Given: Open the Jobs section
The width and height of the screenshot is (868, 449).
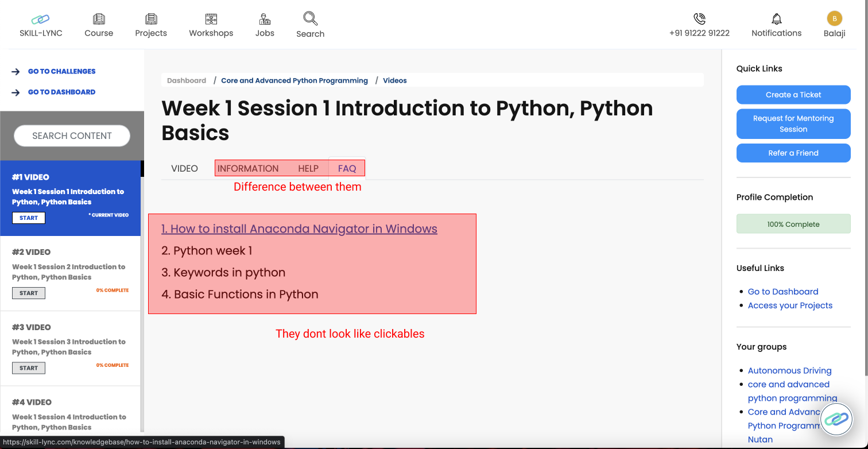Looking at the screenshot, I should [x=265, y=25].
